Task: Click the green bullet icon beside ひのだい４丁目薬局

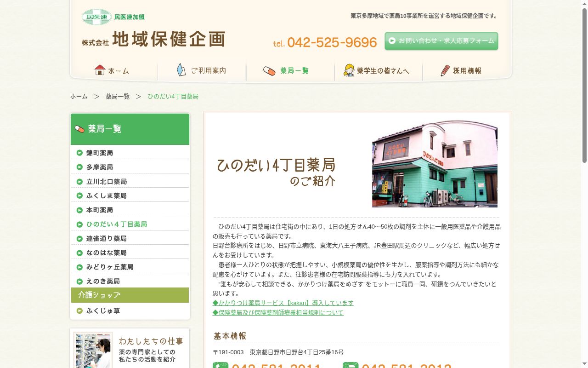Action: click(x=79, y=224)
